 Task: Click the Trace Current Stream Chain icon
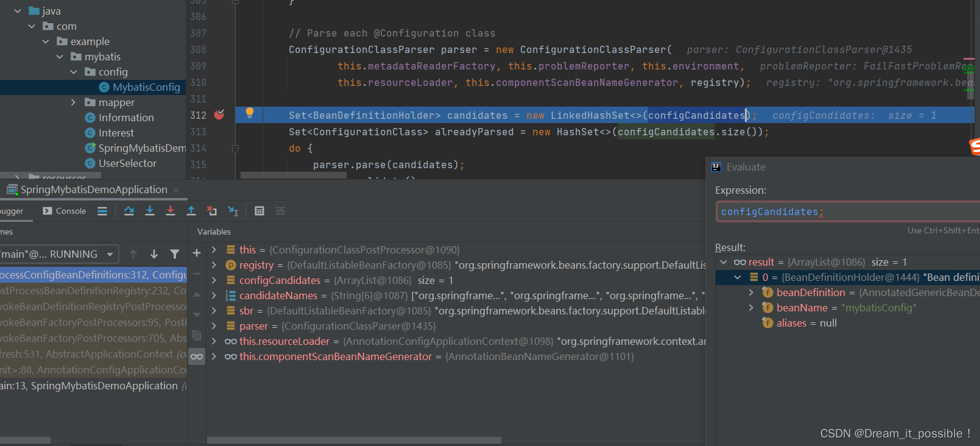(x=280, y=211)
